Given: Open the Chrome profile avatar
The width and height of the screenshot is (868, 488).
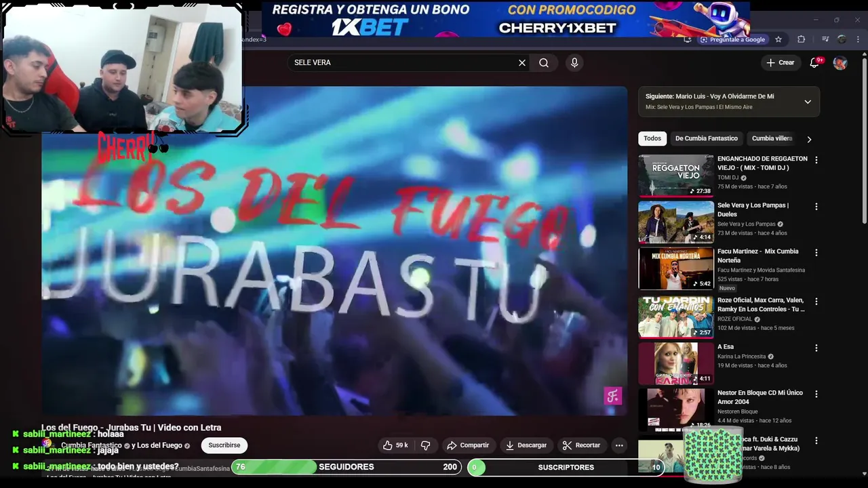Looking at the screenshot, I should click(x=842, y=39).
